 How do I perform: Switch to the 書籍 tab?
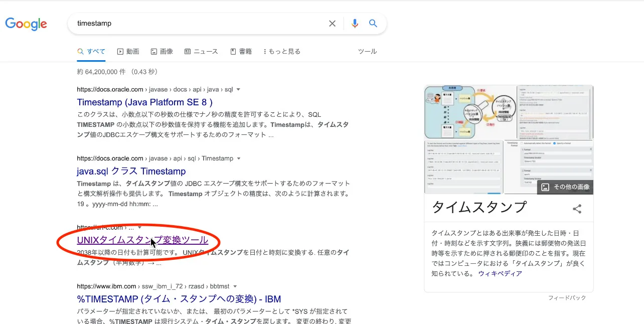[241, 51]
